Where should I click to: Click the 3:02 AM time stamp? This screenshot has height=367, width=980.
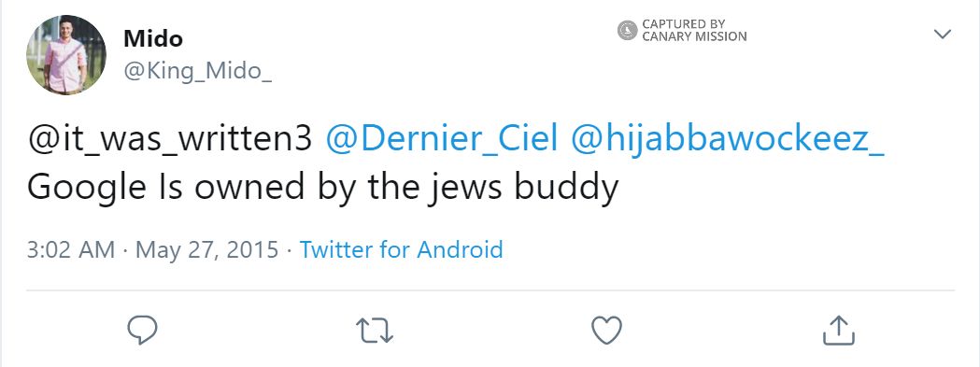click(71, 249)
